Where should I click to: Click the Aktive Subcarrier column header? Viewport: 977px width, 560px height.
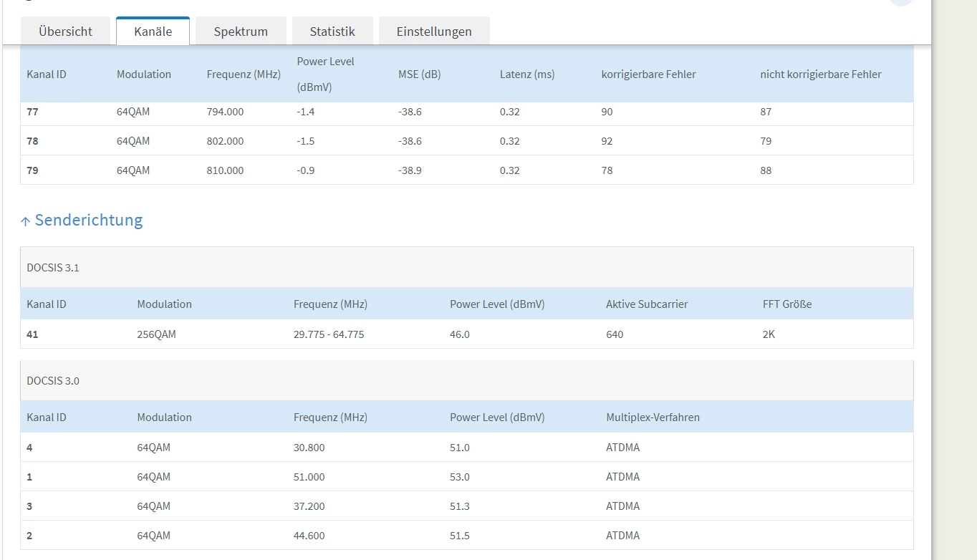(x=647, y=304)
